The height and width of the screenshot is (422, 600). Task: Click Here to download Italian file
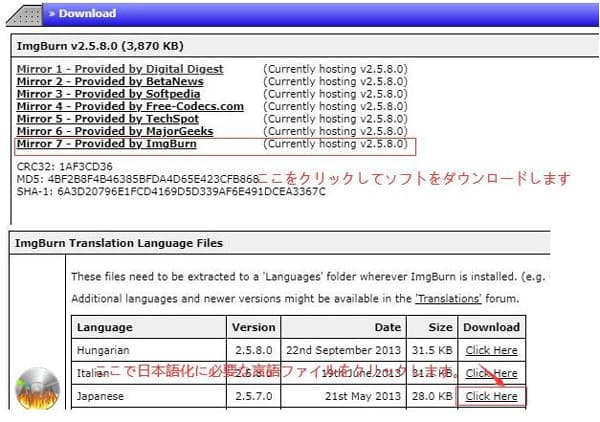(491, 373)
